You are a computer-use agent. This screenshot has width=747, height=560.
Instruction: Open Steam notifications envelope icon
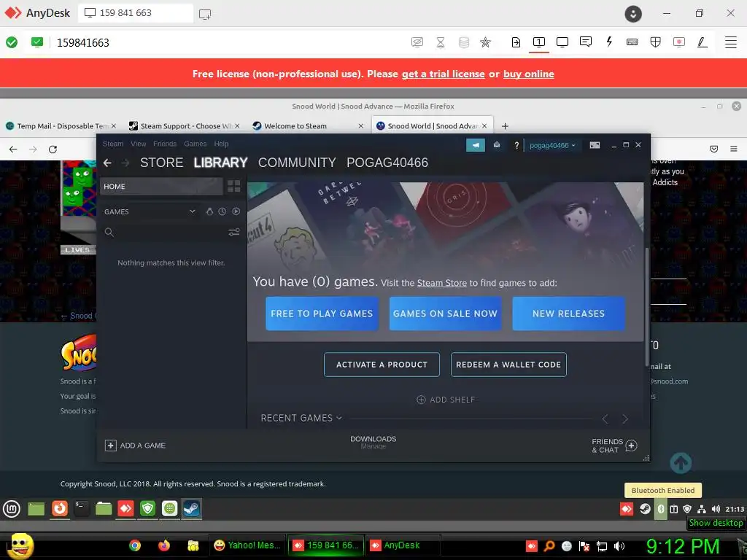(x=496, y=145)
